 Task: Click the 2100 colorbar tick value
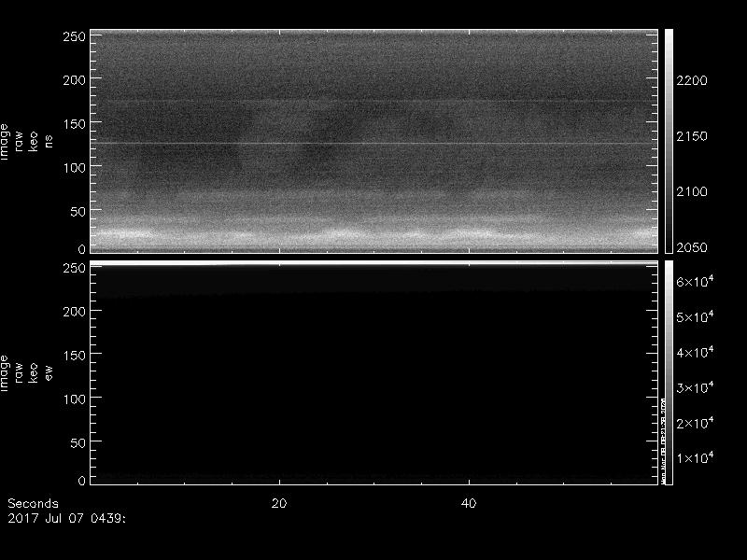(692, 192)
